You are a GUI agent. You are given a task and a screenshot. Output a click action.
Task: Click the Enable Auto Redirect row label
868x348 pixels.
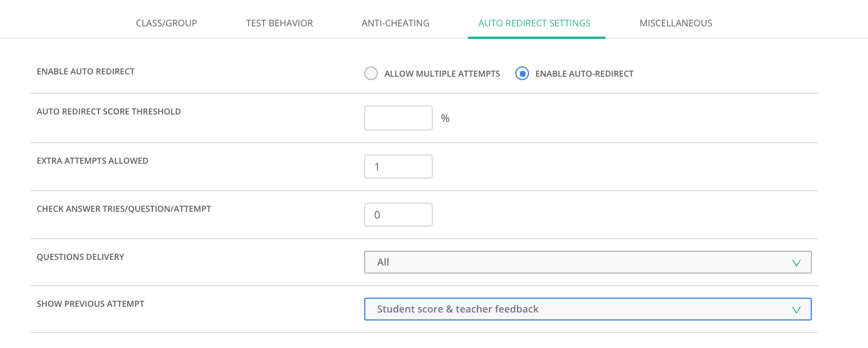click(85, 72)
